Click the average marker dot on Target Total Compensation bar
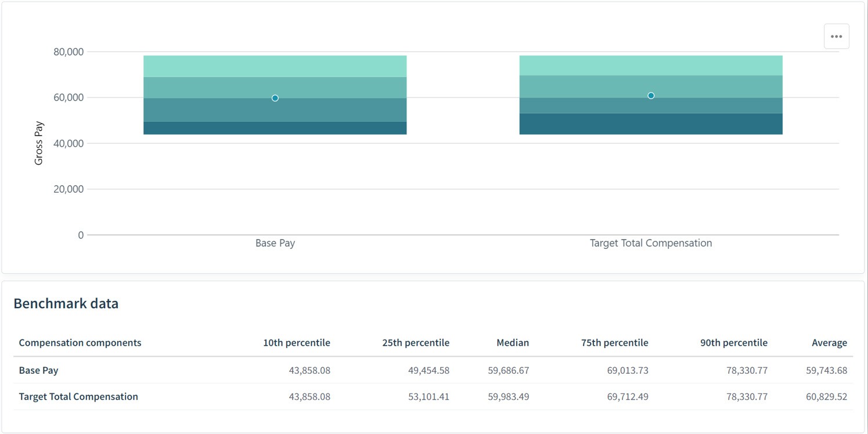 (651, 96)
